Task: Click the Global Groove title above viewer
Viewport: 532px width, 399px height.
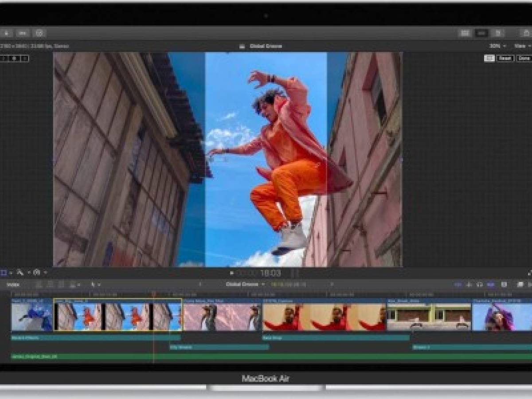Action: point(266,46)
